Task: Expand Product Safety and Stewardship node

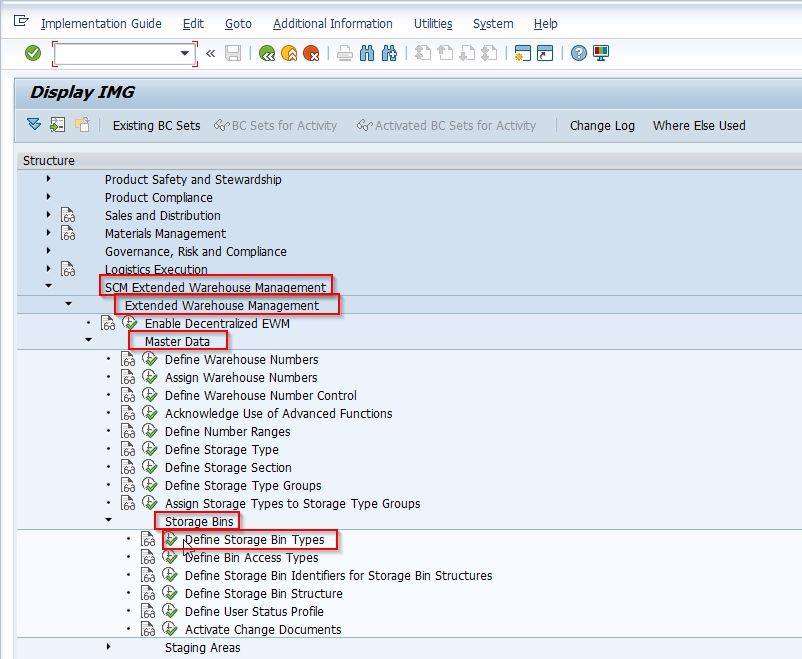Action: 49,179
